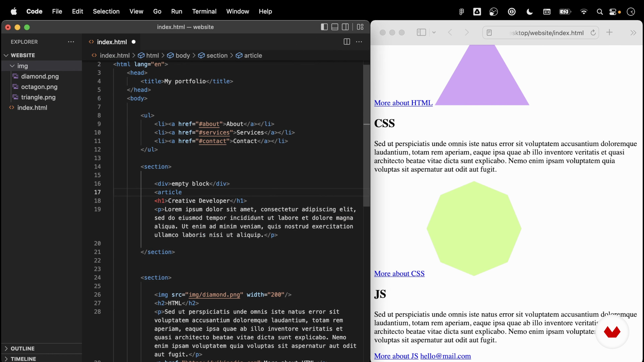Click the #about href in editor
Screen dimensions: 644x362
pos(209,124)
